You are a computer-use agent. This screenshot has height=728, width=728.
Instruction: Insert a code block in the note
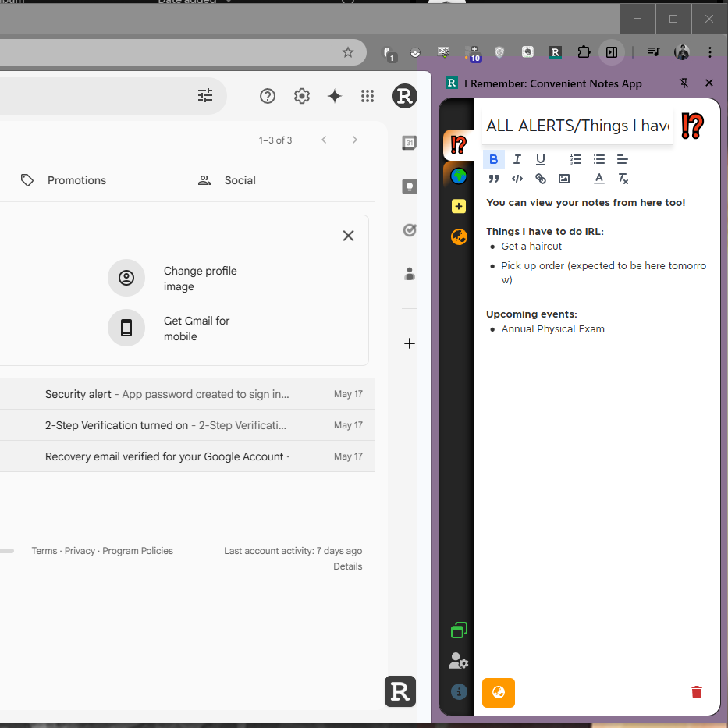[517, 179]
